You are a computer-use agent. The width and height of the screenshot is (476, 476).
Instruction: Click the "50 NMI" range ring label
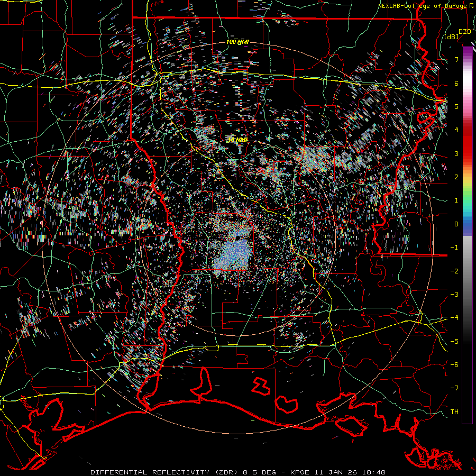pos(237,140)
